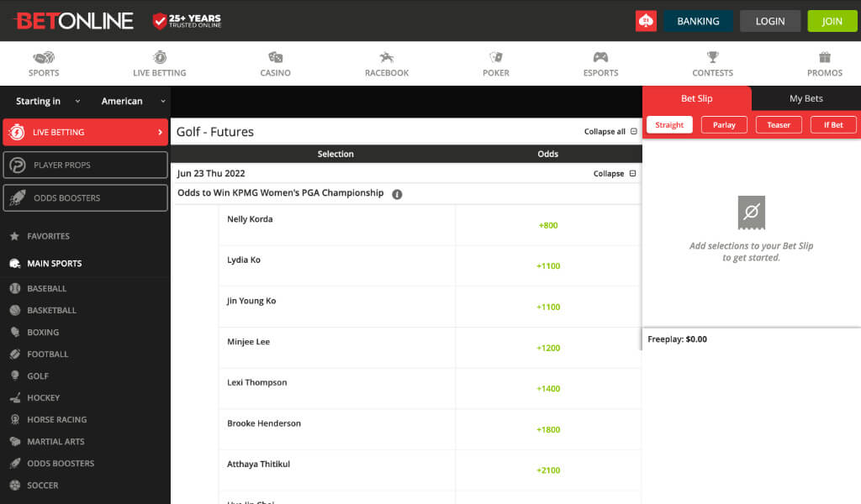
Task: Expand the red Live Betting sidebar button
Action: [x=85, y=132]
